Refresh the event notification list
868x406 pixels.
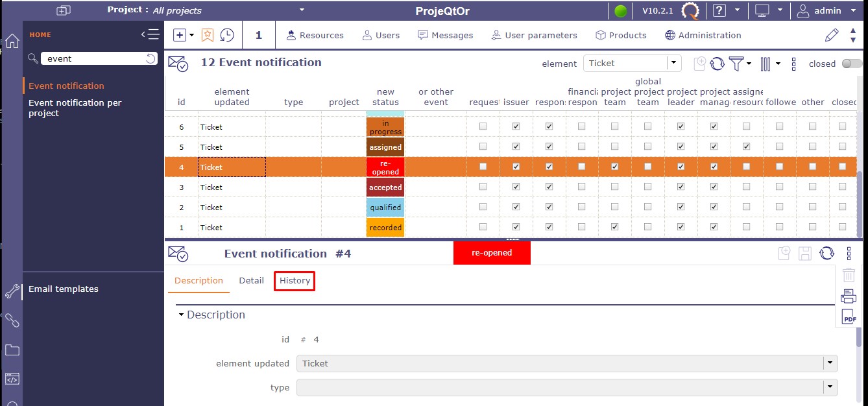click(717, 64)
